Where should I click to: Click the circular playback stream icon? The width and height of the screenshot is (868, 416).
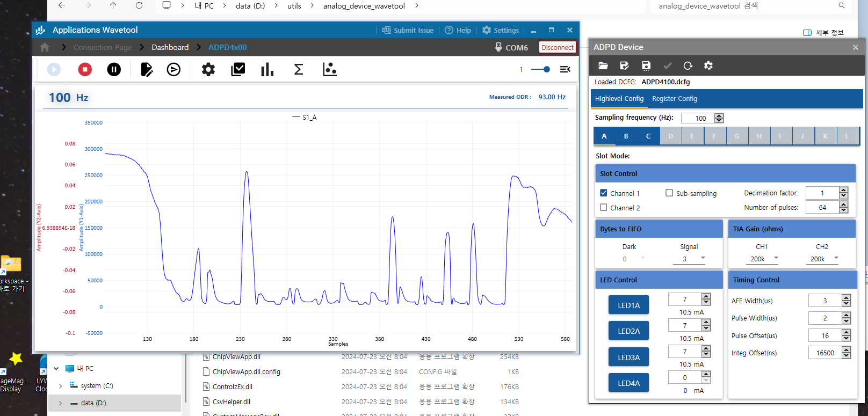point(173,69)
